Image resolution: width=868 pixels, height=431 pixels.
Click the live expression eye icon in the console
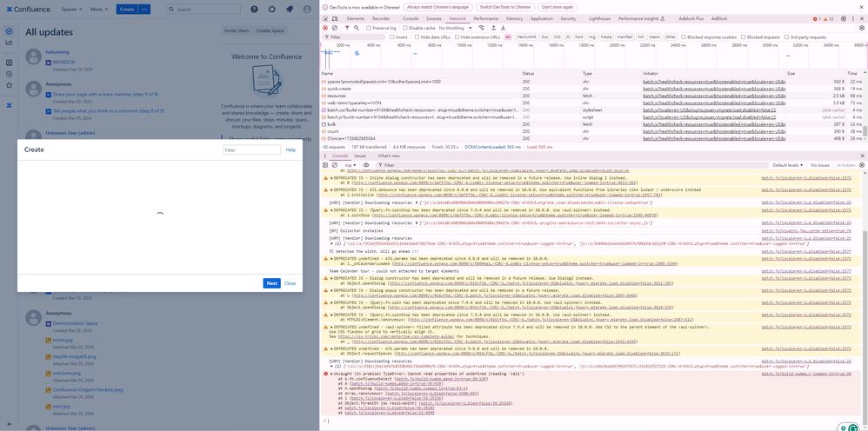point(366,165)
